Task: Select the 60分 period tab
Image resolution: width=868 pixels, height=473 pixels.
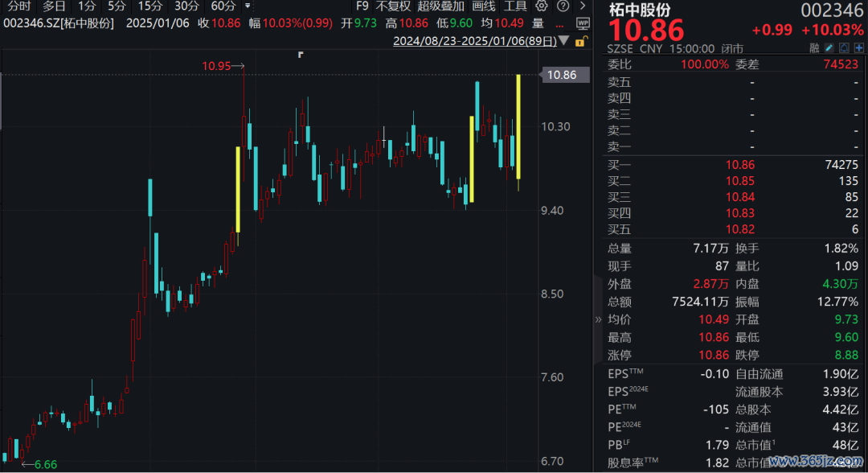Action: [x=223, y=6]
